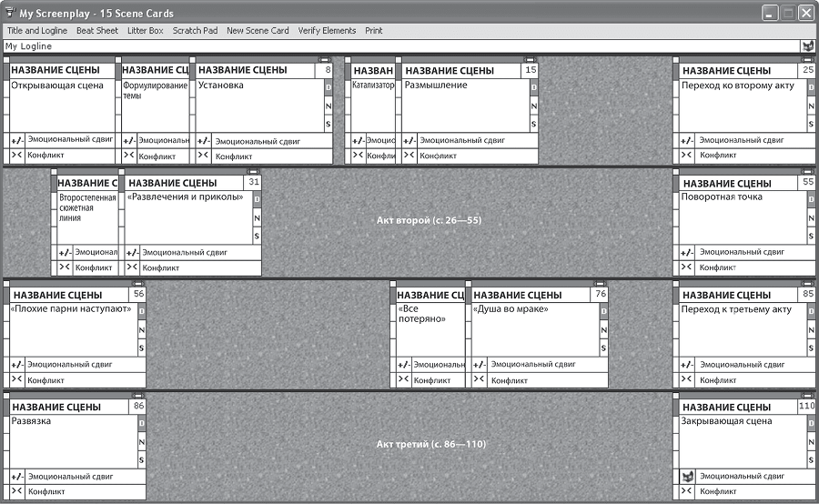Click the +/- icon on the Поворотная точка card
819x504 pixels.
click(688, 253)
